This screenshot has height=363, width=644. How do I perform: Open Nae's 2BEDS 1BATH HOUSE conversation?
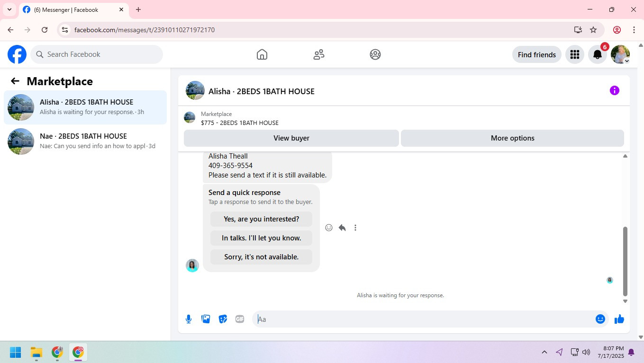(x=85, y=142)
